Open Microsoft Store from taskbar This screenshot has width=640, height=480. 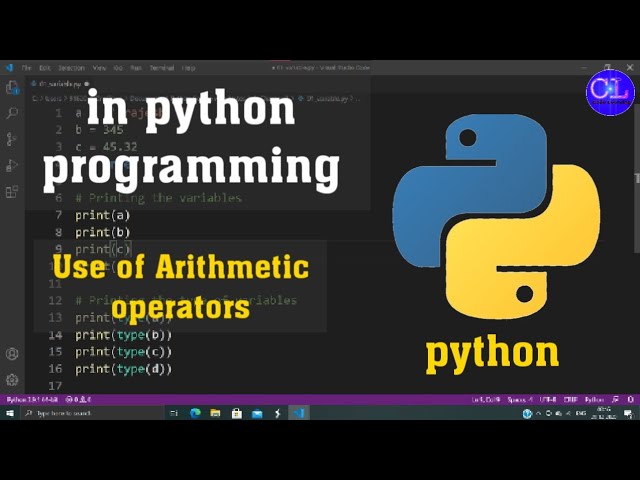(237, 413)
